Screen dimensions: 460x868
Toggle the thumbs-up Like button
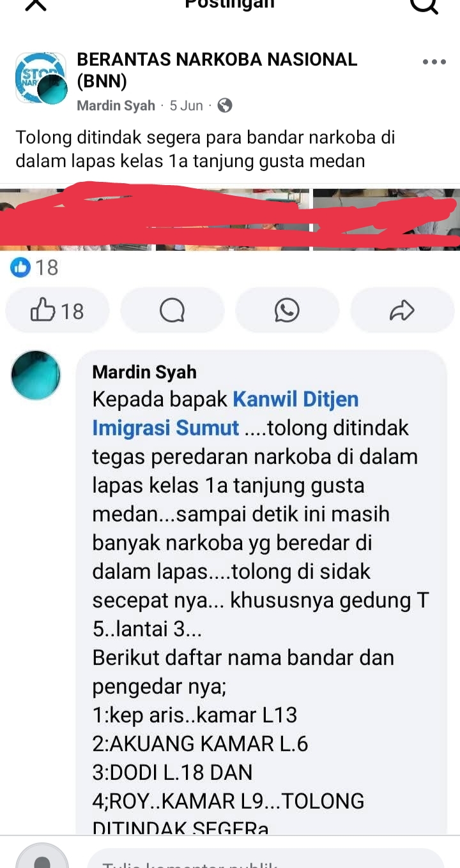(x=57, y=310)
